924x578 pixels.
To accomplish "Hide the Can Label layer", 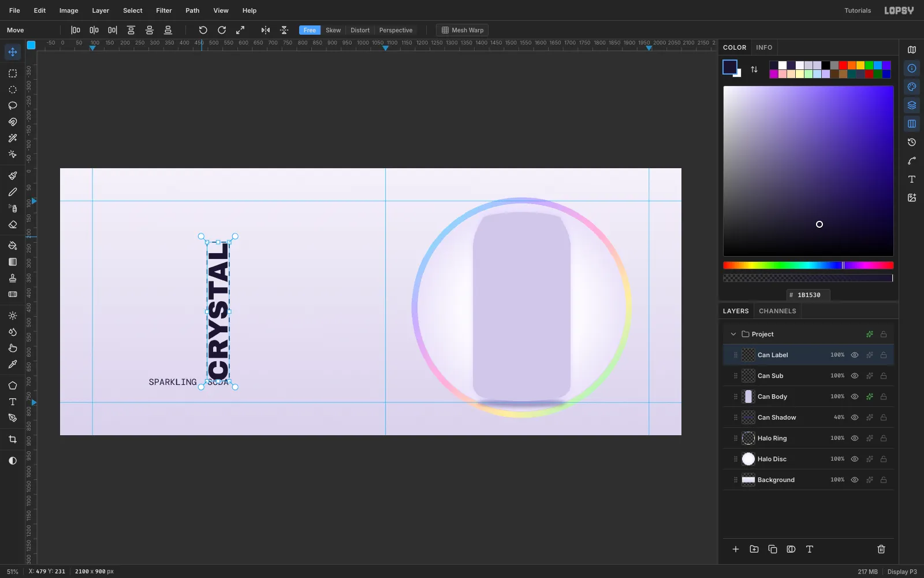I will click(x=855, y=355).
